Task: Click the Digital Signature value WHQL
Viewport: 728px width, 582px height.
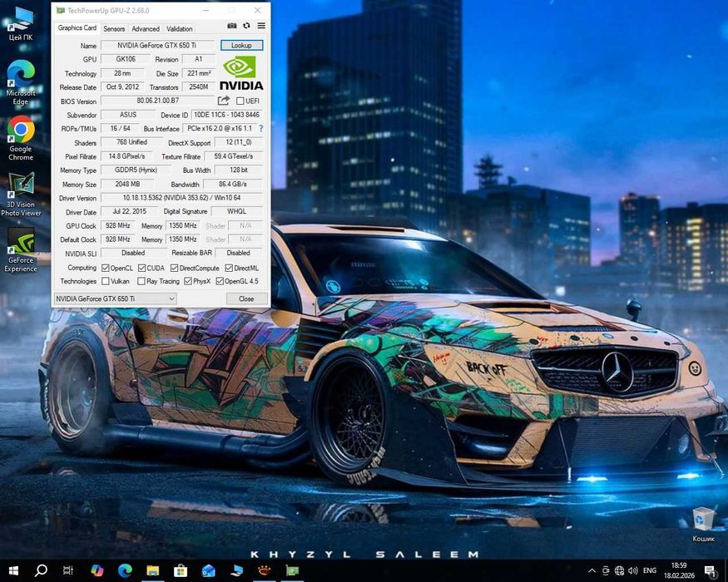Action: click(x=237, y=211)
